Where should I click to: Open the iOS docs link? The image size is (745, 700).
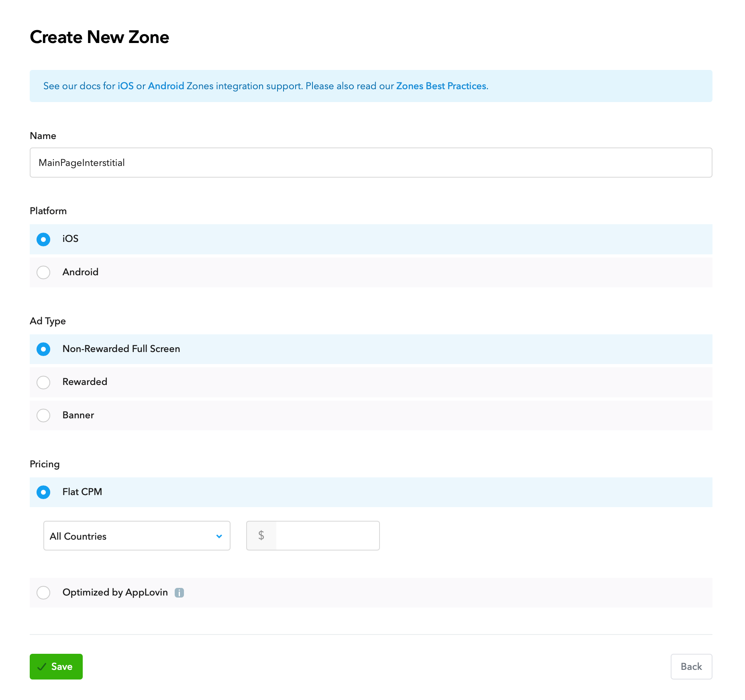tap(125, 86)
